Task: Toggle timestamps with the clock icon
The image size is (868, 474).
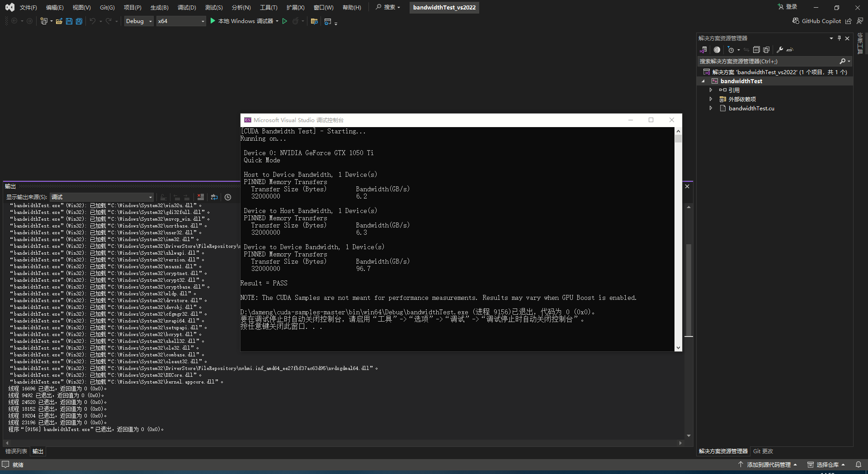Action: [x=227, y=197]
